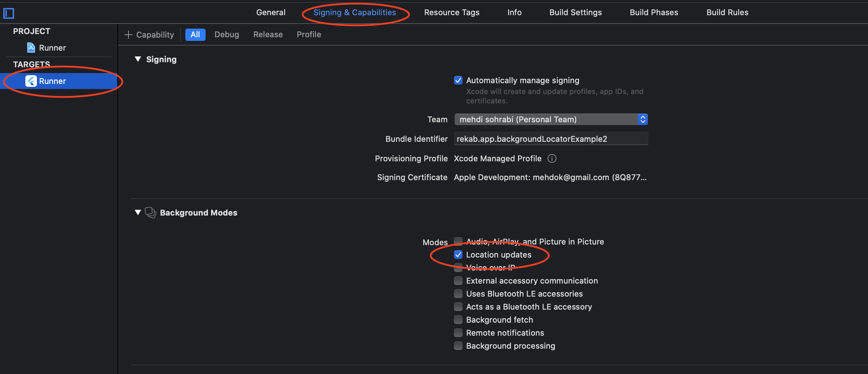868x374 pixels.
Task: Enable the Voice over IP mode
Action: (458, 268)
